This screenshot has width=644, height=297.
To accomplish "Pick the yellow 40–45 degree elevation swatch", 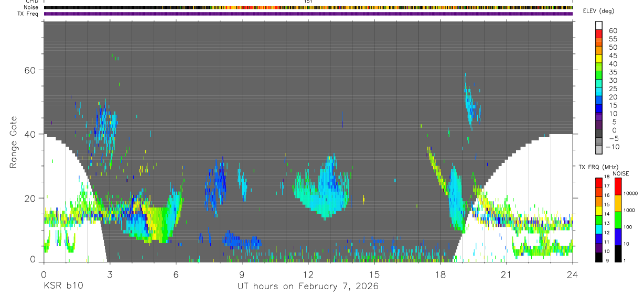I will pyautogui.click(x=599, y=59).
